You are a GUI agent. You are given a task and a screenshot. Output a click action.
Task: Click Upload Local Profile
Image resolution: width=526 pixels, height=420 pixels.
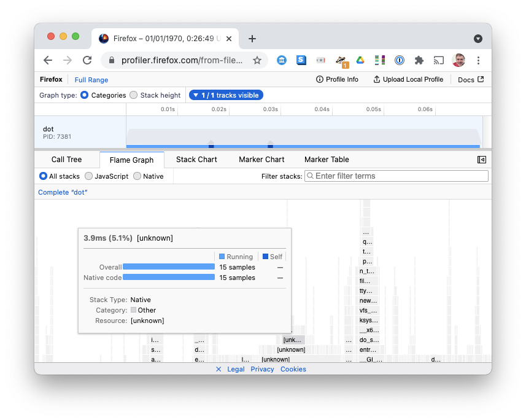coord(408,80)
